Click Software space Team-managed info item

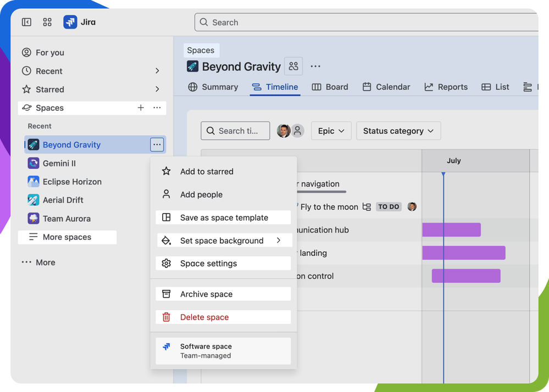click(223, 351)
